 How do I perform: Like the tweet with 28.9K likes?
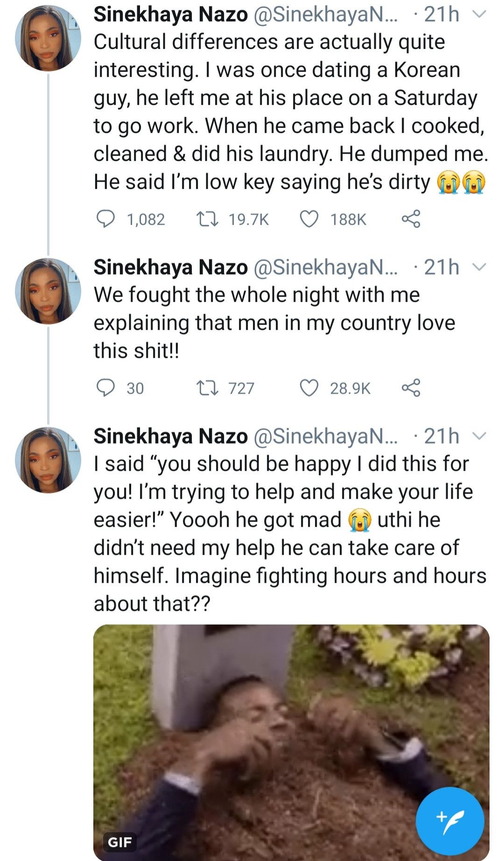tap(309, 388)
